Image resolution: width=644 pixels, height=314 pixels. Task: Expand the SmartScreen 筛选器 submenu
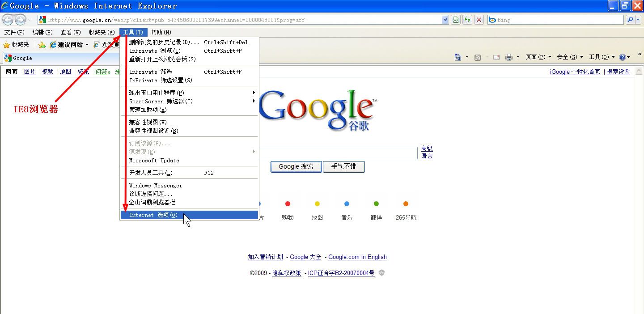(254, 101)
